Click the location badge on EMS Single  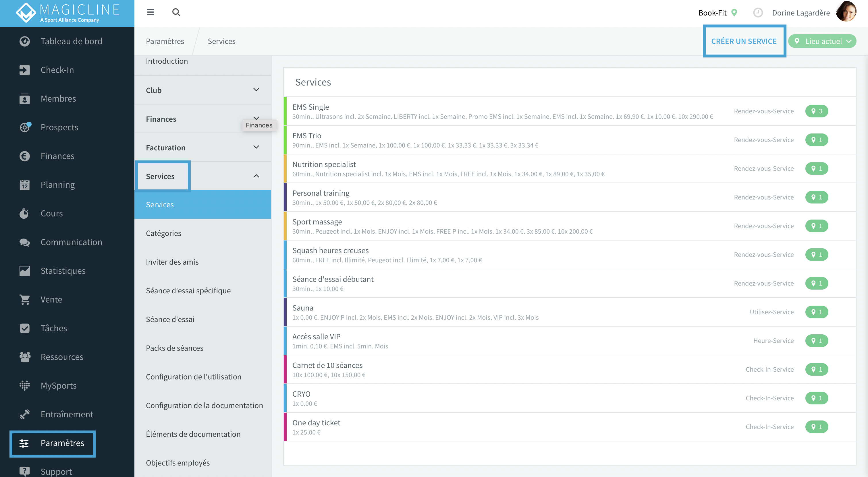point(817,111)
